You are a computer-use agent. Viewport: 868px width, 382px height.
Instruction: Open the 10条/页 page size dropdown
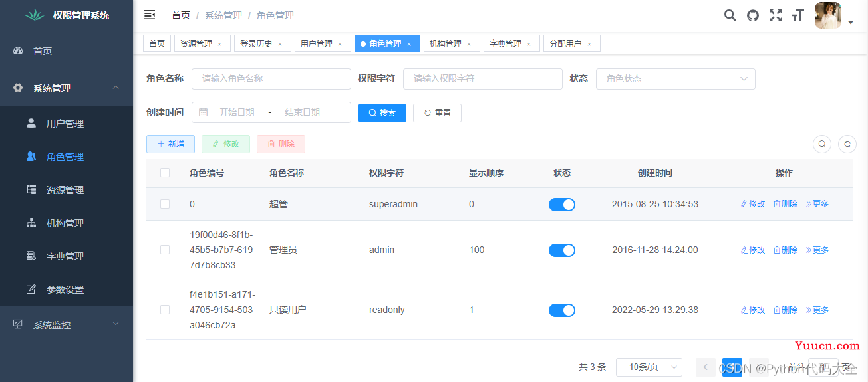pyautogui.click(x=649, y=367)
